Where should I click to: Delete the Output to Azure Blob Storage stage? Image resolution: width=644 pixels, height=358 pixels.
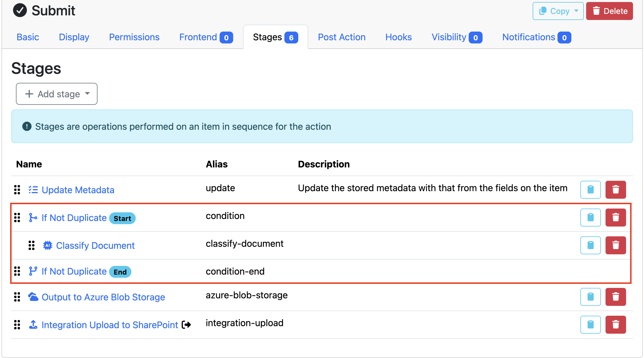[615, 297]
